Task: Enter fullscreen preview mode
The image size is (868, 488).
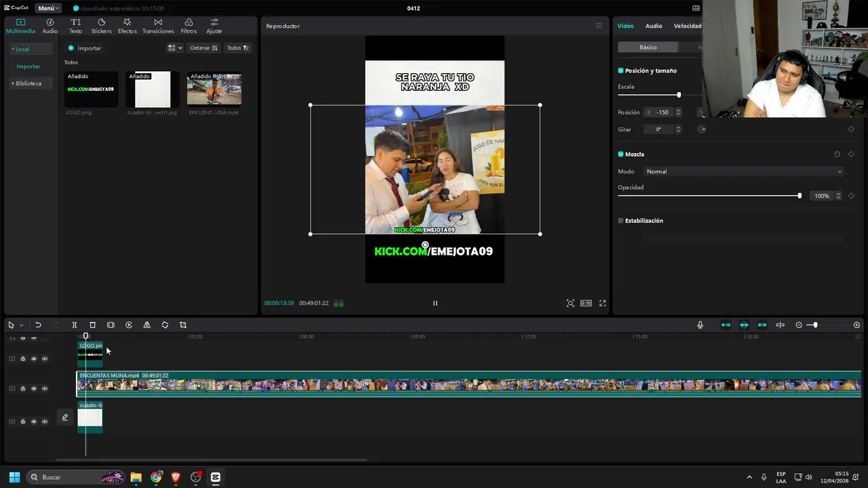Action: [x=602, y=303]
